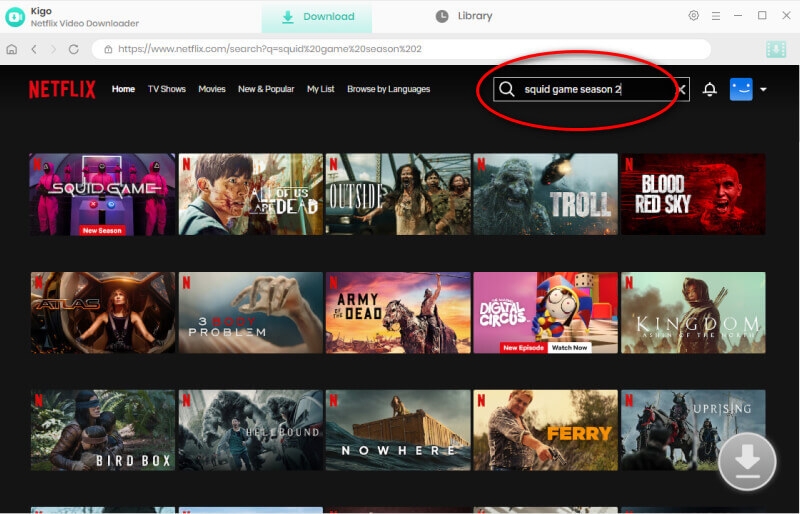Click the browser home icon
Screen dimensions: 800x514
coord(12,49)
